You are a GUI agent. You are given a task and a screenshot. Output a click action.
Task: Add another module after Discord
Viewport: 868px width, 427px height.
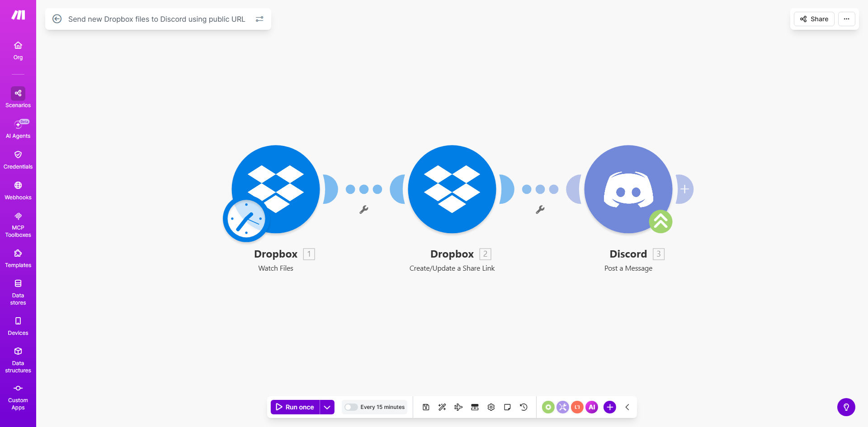tap(685, 189)
